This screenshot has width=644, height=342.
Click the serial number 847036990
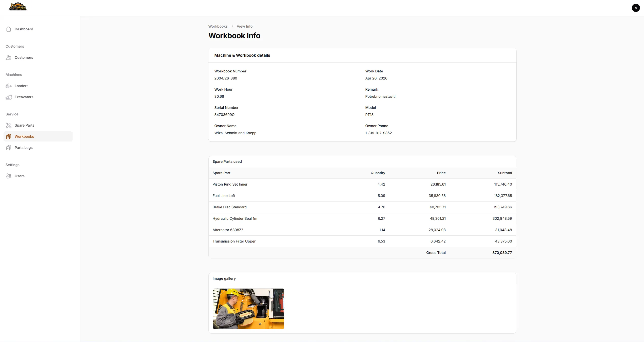(x=224, y=115)
